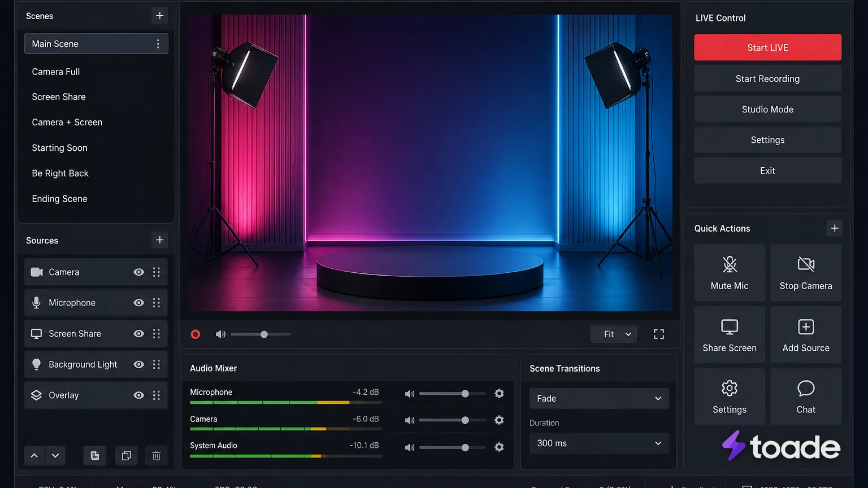Open System Audio mixer gear settings
868x488 pixels.
click(x=499, y=447)
